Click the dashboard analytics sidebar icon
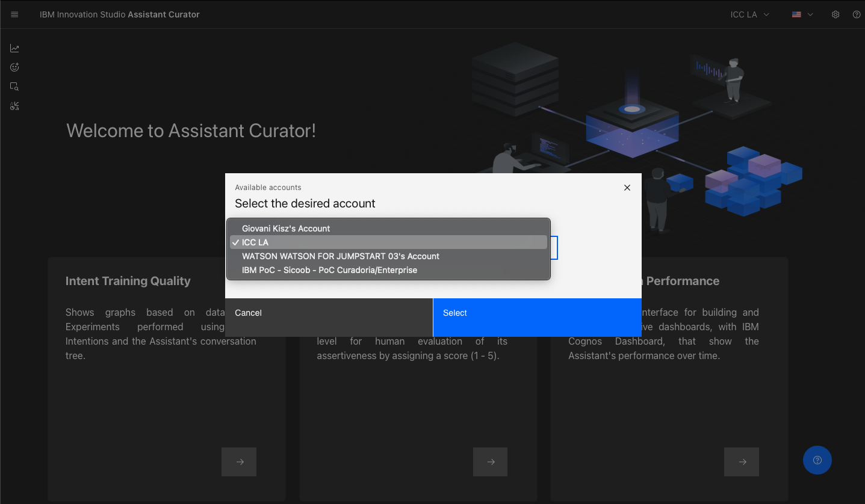Viewport: 865px width, 504px height. pos(14,106)
